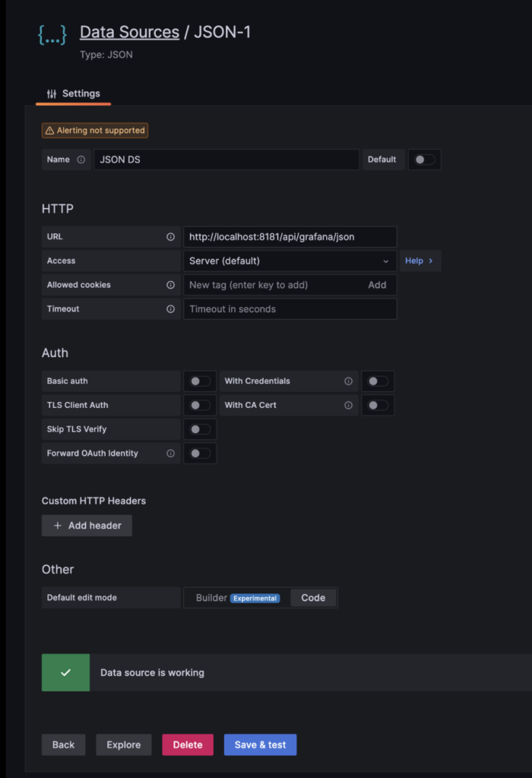Click into the Timeout in seconds field
Viewport: 532px width, 778px height.
point(289,309)
